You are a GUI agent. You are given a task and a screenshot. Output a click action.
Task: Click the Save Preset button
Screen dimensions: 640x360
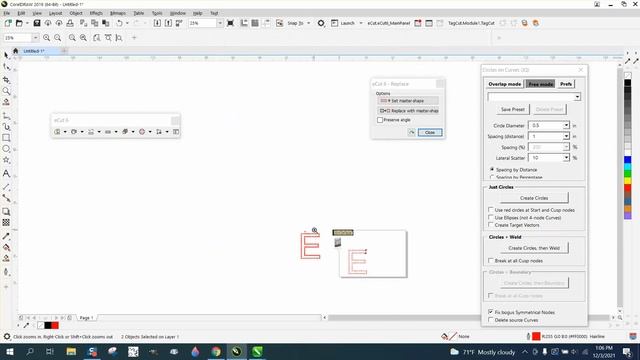[513, 109]
